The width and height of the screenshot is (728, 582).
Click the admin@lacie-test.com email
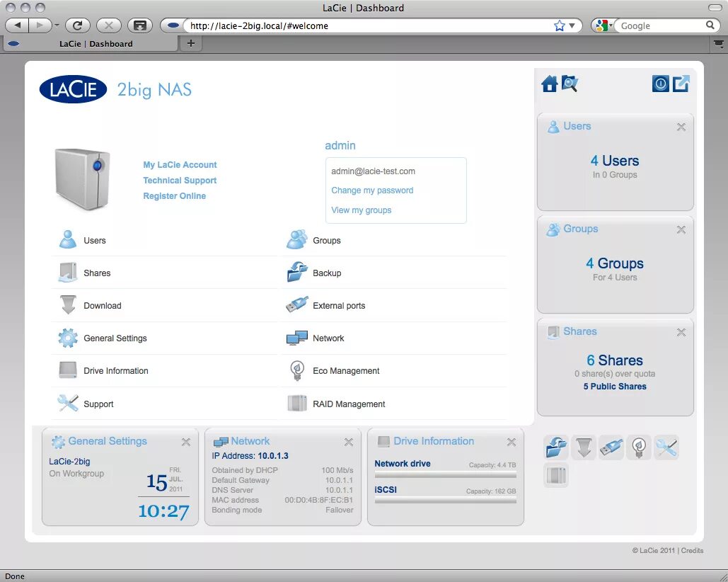pos(373,171)
